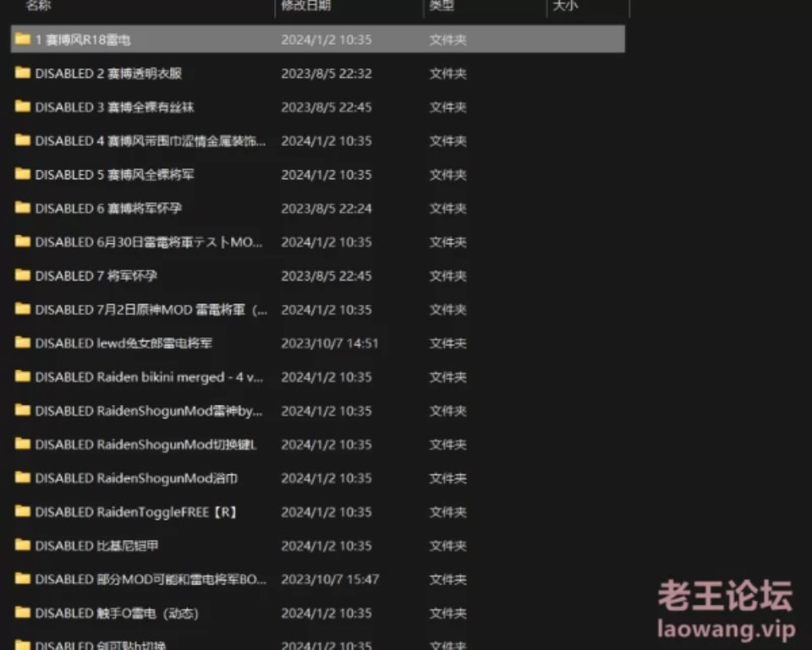Image resolution: width=812 pixels, height=650 pixels.
Task: Select folder name 'DISABLED RaidenShogunMod浴巾'
Action: click(x=136, y=478)
